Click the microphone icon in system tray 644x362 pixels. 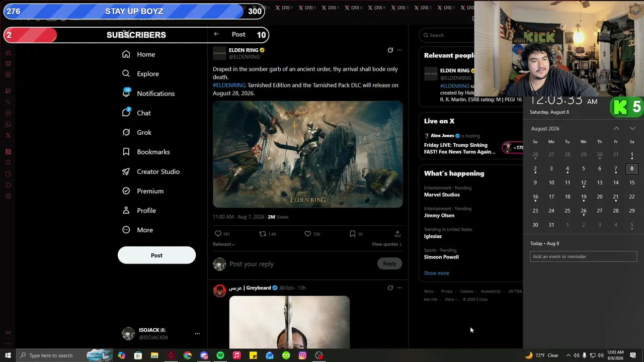click(x=584, y=355)
